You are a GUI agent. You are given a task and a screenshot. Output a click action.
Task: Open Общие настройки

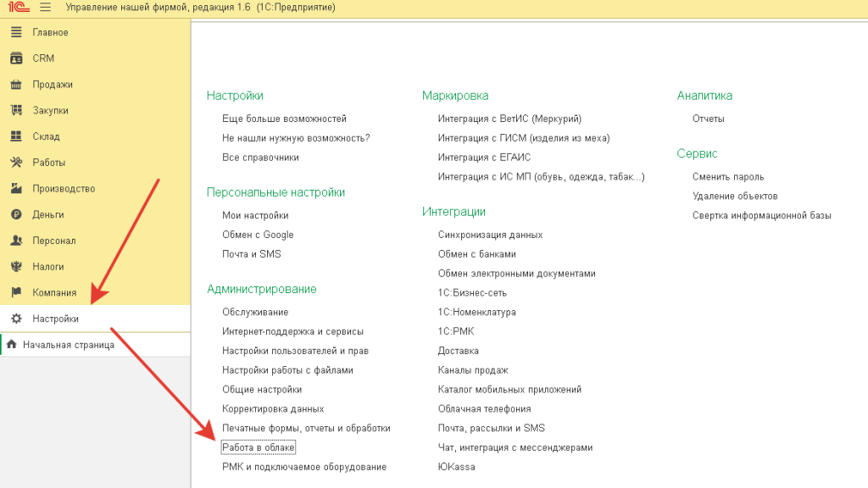pos(262,390)
